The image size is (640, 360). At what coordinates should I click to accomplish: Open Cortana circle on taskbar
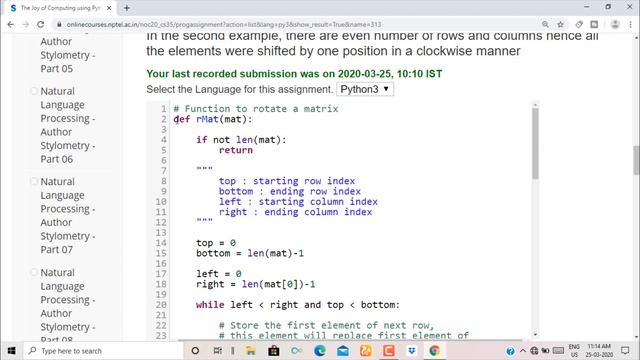[195, 351]
